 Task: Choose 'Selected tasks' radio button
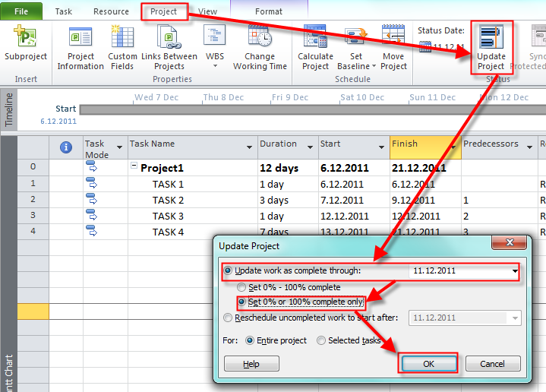coord(321,340)
